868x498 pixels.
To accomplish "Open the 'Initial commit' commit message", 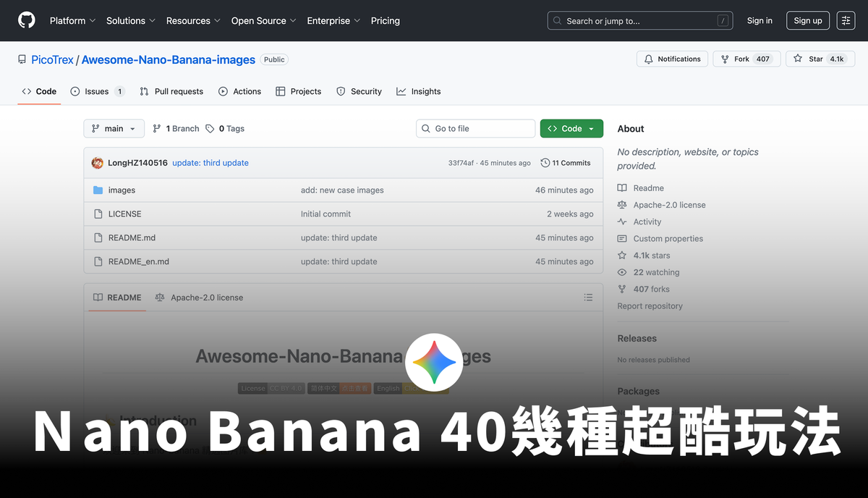I will point(325,214).
